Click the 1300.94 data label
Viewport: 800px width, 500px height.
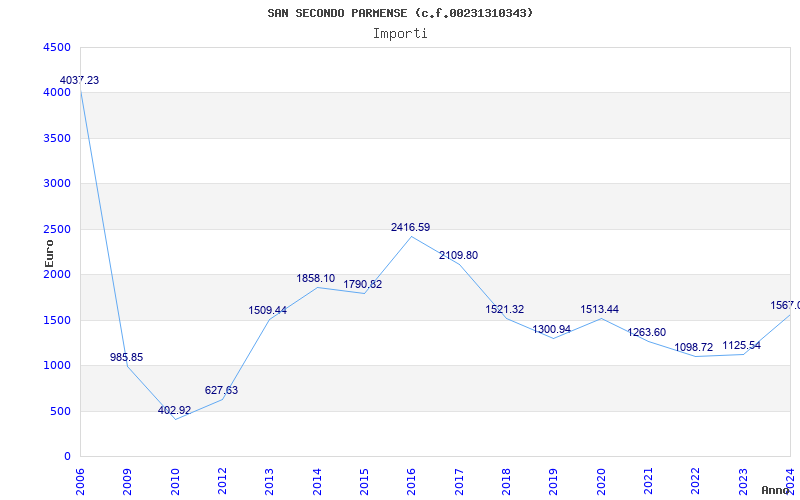click(552, 329)
